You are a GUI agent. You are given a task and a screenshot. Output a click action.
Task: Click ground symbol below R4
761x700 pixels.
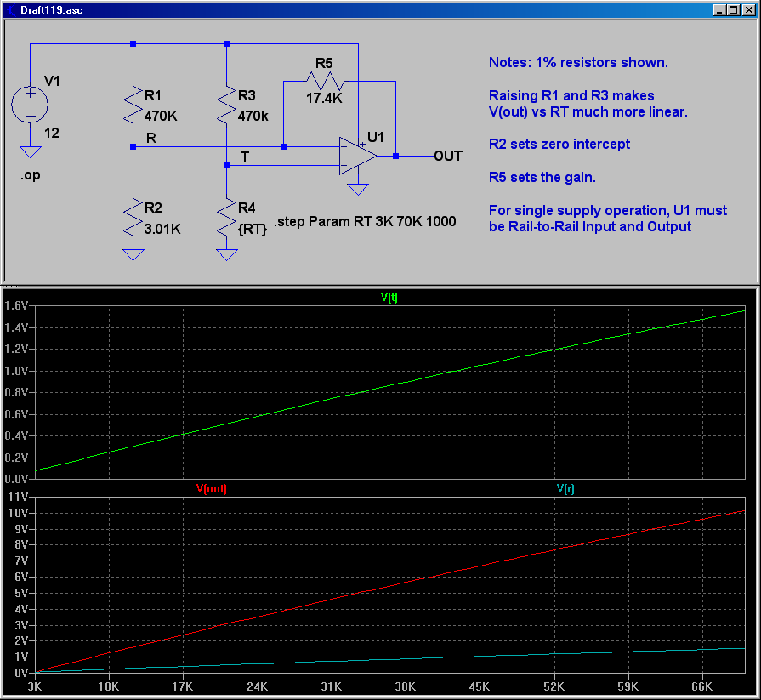click(226, 255)
